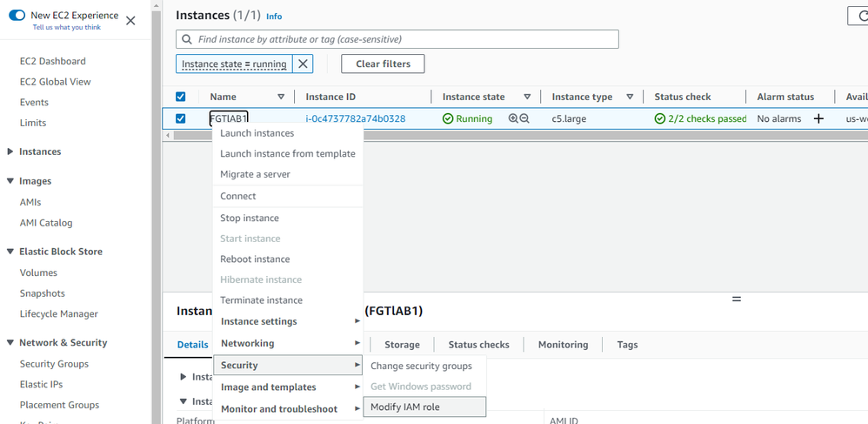Open Limits page from sidebar

(33, 123)
